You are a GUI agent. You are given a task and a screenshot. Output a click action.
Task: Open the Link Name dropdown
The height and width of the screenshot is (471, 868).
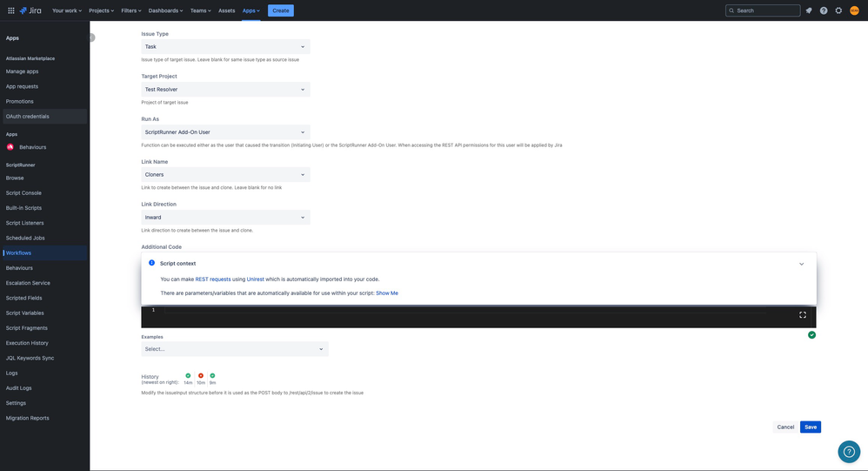(x=225, y=174)
